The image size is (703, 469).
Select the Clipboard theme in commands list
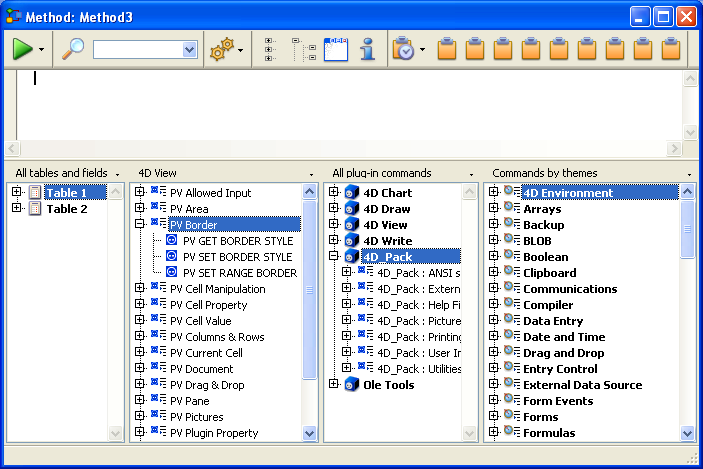549,273
